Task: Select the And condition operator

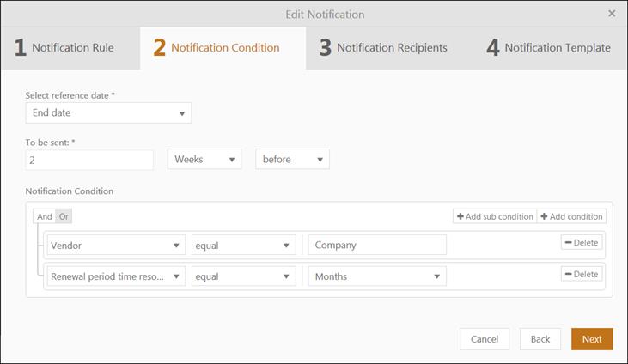Action: point(44,216)
